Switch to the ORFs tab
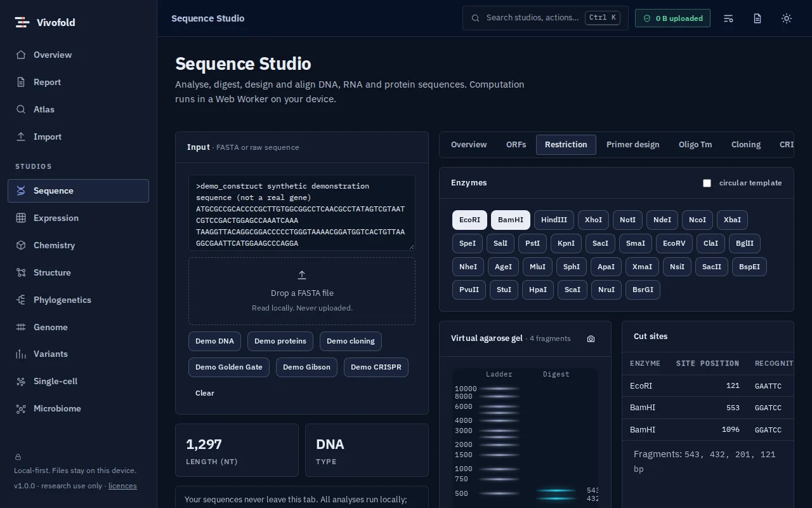 [x=516, y=145]
